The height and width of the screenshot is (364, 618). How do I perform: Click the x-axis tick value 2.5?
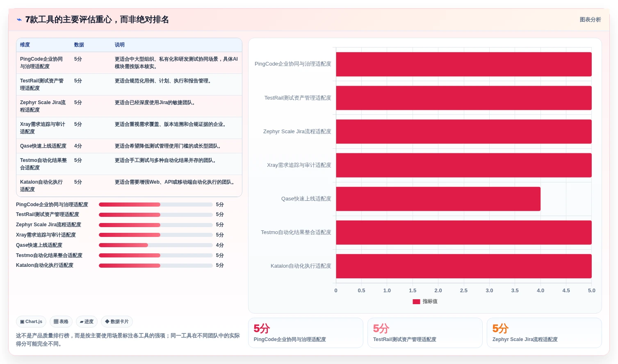pos(464,290)
